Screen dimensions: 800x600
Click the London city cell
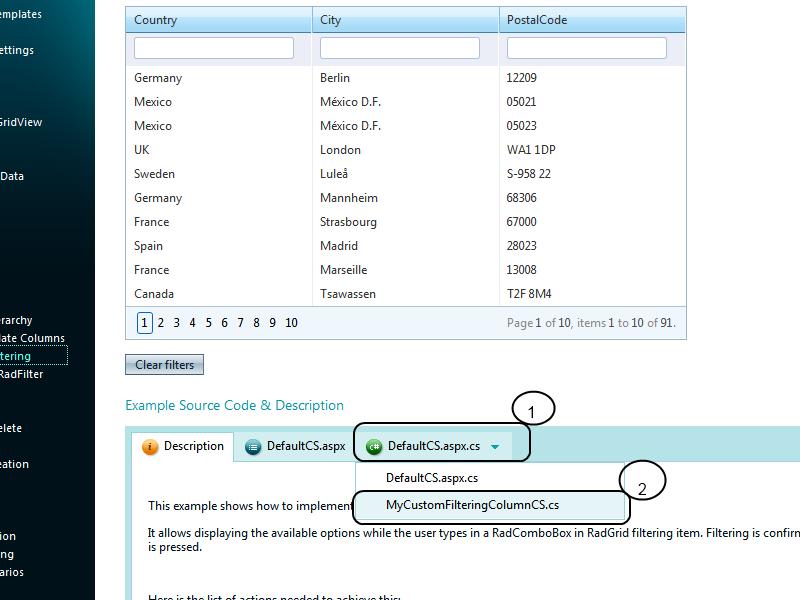tap(340, 150)
